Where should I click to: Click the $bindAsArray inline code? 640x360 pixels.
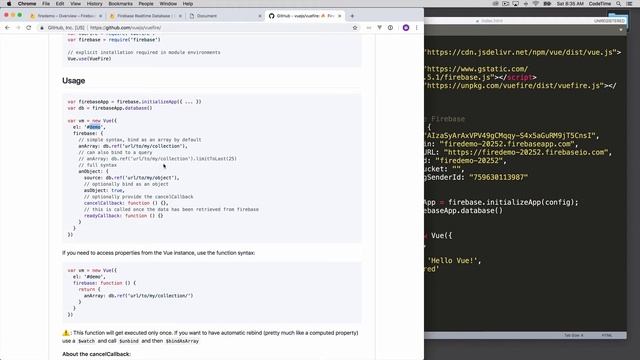(x=182, y=341)
